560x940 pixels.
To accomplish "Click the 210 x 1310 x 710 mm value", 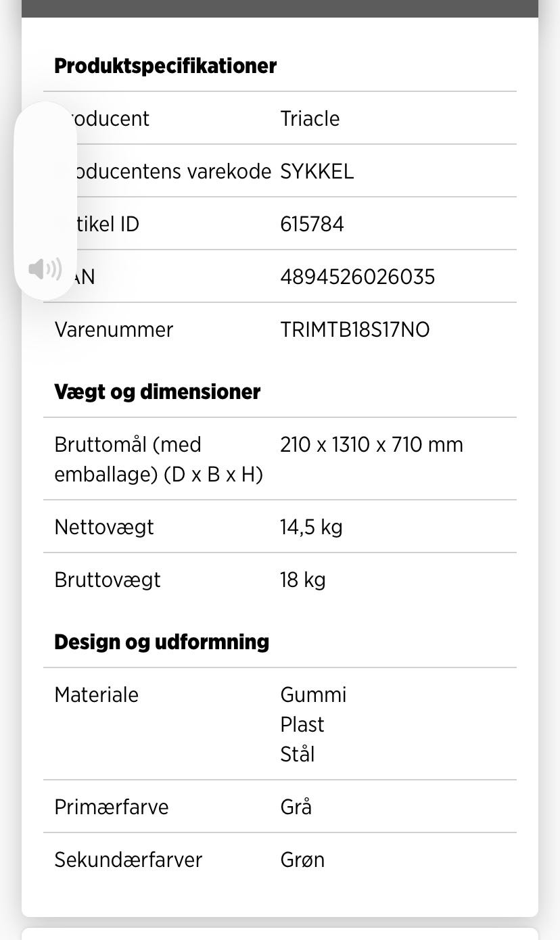I will pyautogui.click(x=371, y=444).
